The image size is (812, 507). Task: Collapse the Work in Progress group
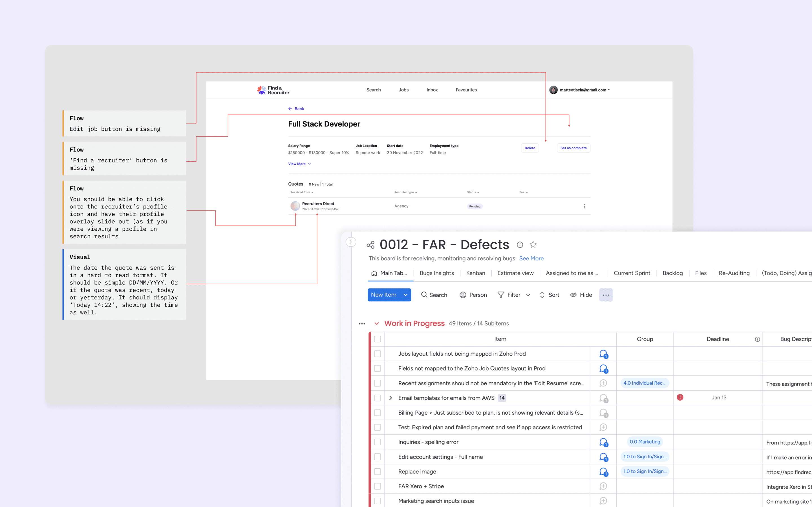point(376,324)
